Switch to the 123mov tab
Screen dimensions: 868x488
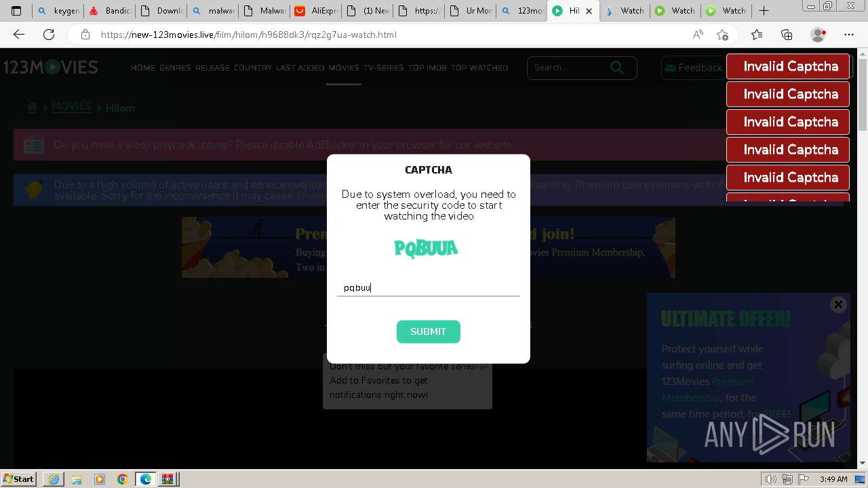coord(521,11)
